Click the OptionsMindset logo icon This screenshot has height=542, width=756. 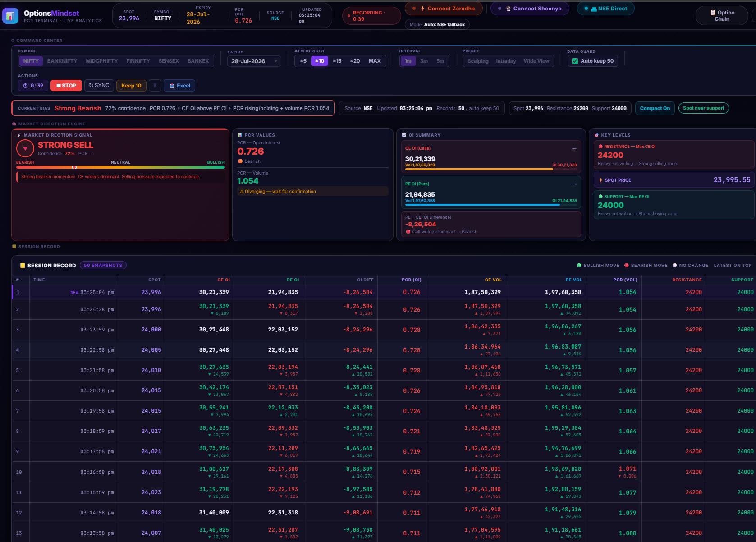point(10,16)
